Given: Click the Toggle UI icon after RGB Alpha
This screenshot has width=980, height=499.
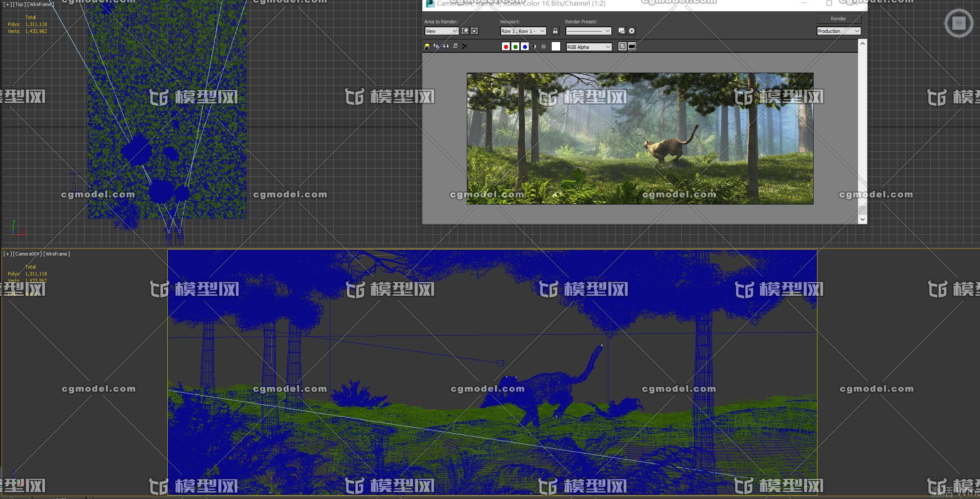Looking at the screenshot, I should point(632,47).
